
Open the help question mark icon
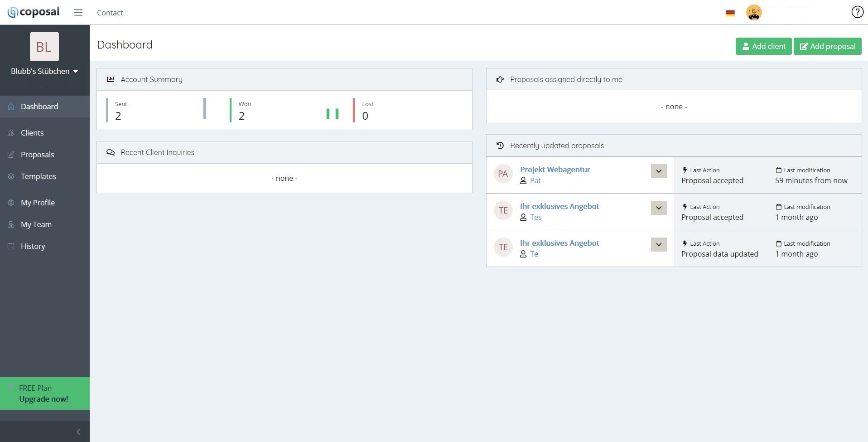[857, 12]
